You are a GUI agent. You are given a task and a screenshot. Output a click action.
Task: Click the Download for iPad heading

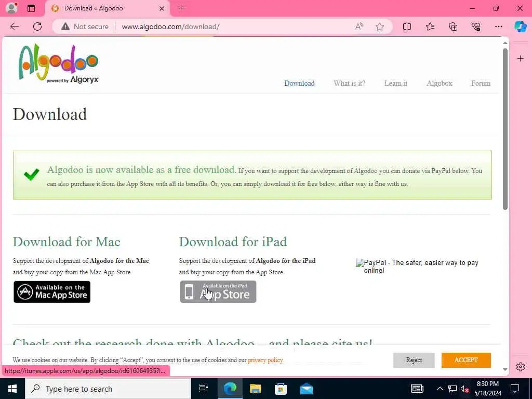click(x=233, y=242)
